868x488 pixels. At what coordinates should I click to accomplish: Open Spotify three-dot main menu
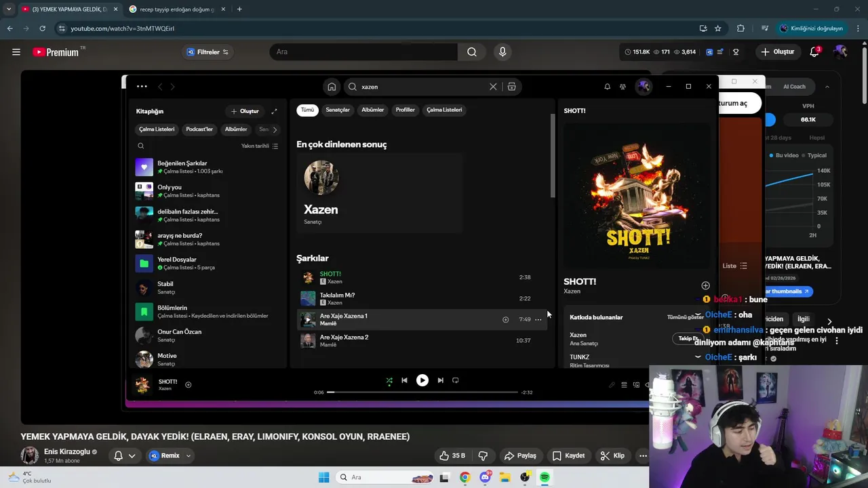point(142,86)
